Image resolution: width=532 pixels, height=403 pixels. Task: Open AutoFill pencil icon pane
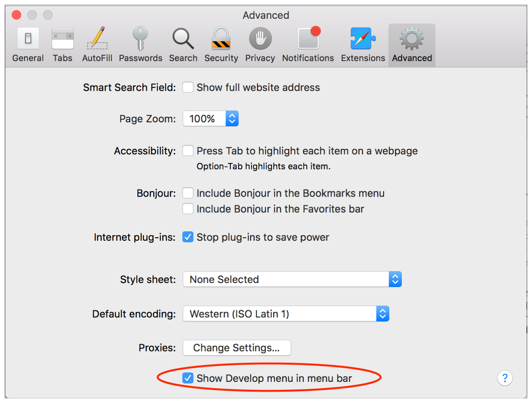tap(97, 45)
